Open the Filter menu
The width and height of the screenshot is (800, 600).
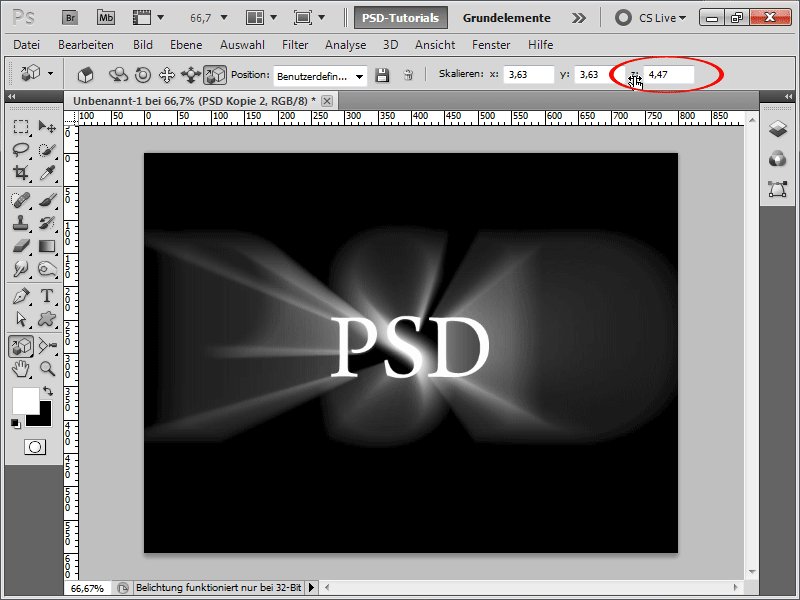(295, 45)
